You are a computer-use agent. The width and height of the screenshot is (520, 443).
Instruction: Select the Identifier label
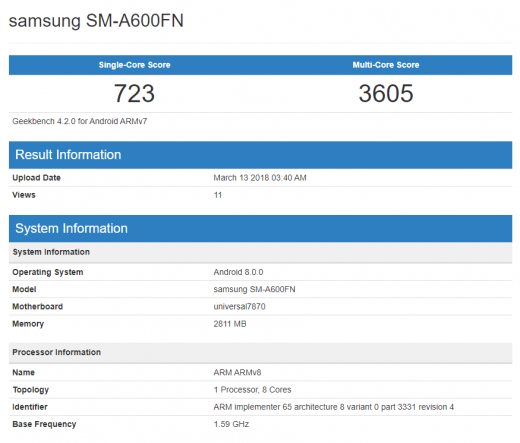click(x=30, y=407)
